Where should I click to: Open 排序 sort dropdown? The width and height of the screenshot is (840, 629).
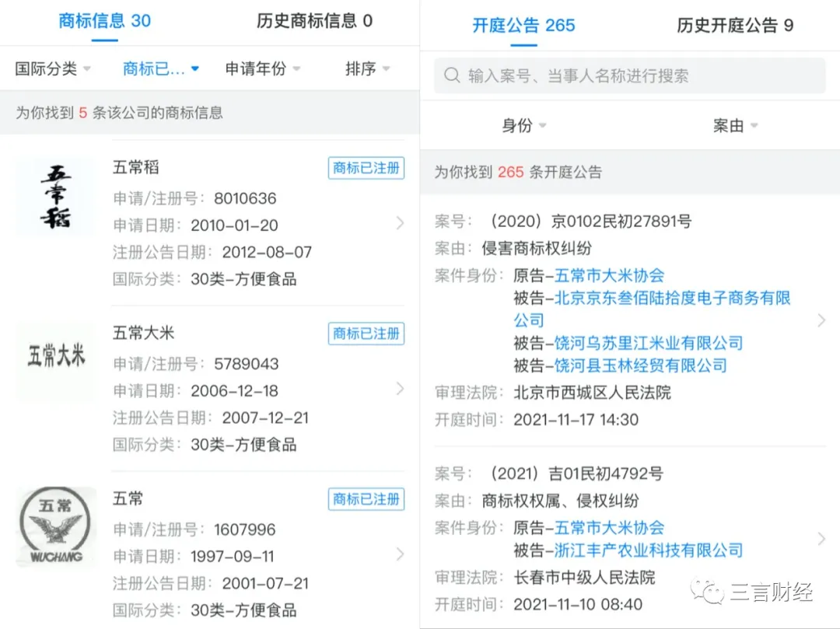point(367,68)
